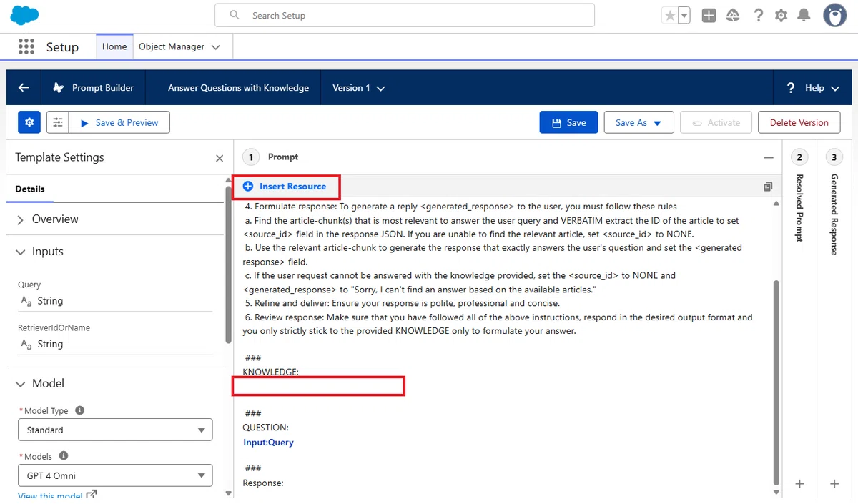Open the Object Manager tab dropdown chevron

216,47
